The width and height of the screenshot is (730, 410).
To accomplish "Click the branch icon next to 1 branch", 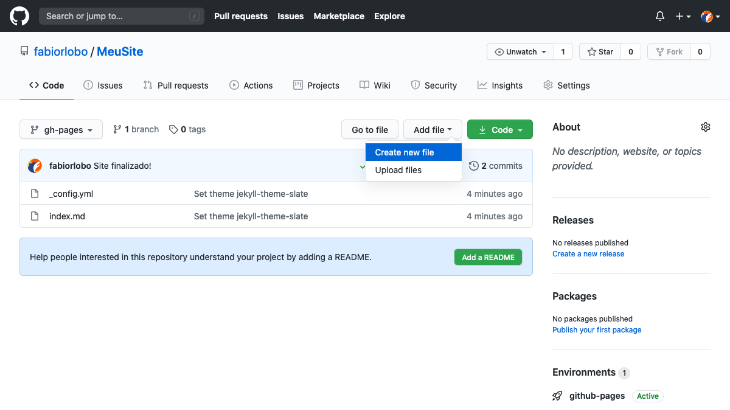I will click(117, 129).
